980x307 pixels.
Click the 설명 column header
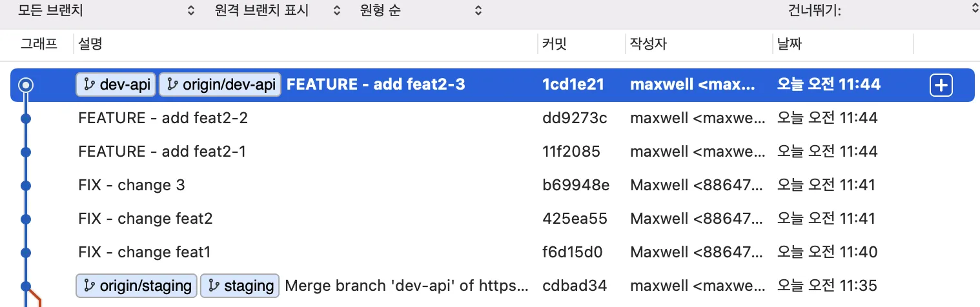pos(90,44)
